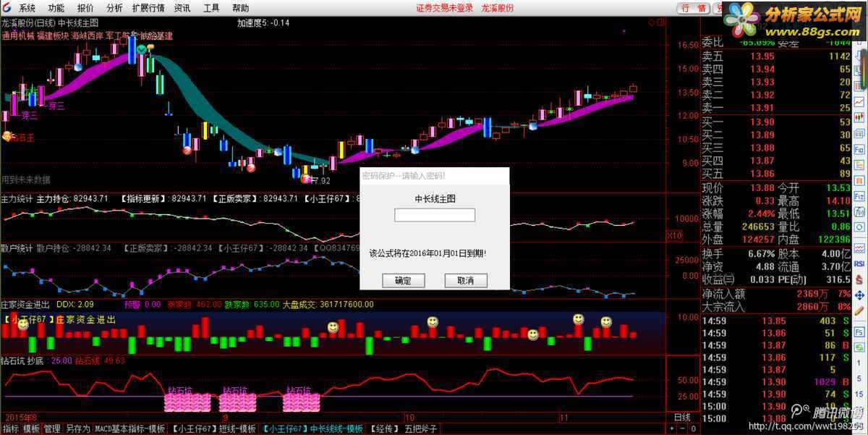
Task: Switch to 1-minute period in right toolbar
Action: (x=859, y=363)
